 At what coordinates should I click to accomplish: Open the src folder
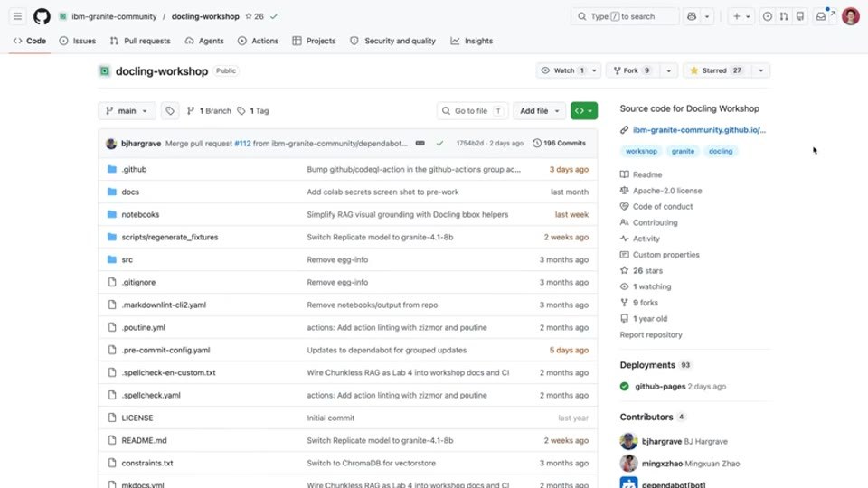point(127,259)
